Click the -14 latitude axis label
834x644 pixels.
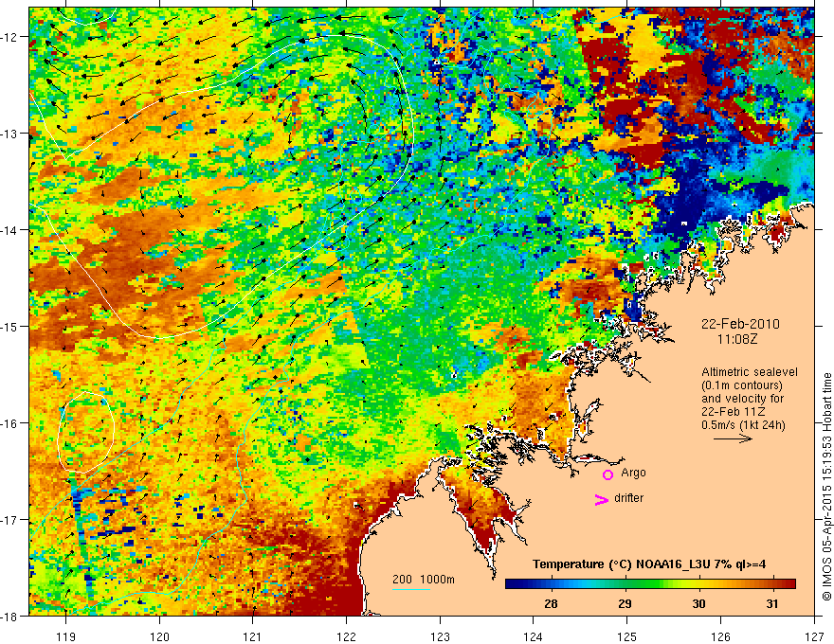(11, 230)
